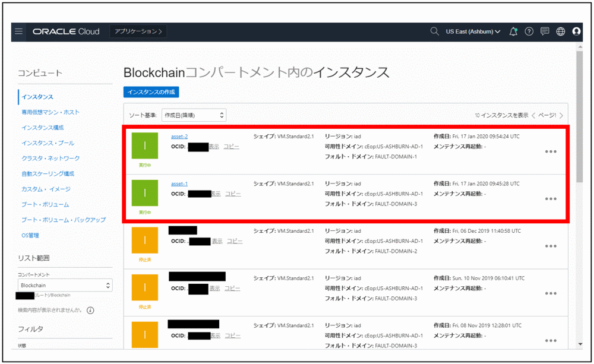Go to previous page chevron
Screen dimensions: 594x364
click(533, 116)
